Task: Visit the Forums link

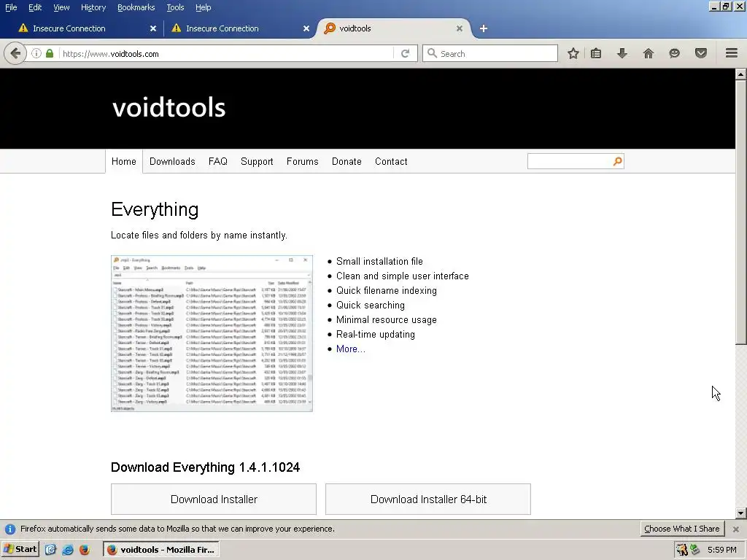Action: pyautogui.click(x=303, y=161)
